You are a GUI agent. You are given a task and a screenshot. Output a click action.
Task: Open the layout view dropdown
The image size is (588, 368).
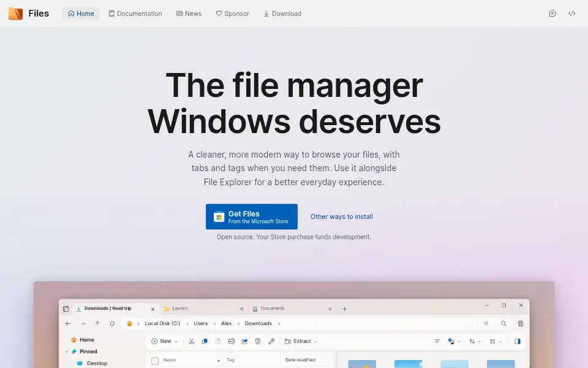point(496,342)
